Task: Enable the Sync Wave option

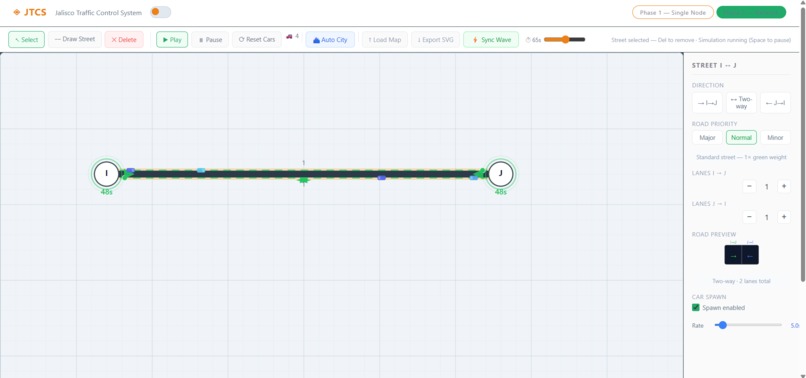Action: tap(491, 40)
